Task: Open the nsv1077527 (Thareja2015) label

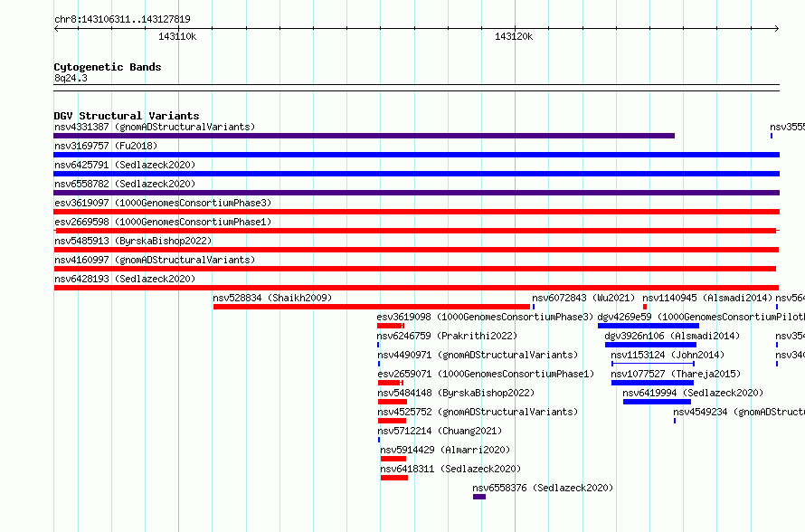Action: 676,374
